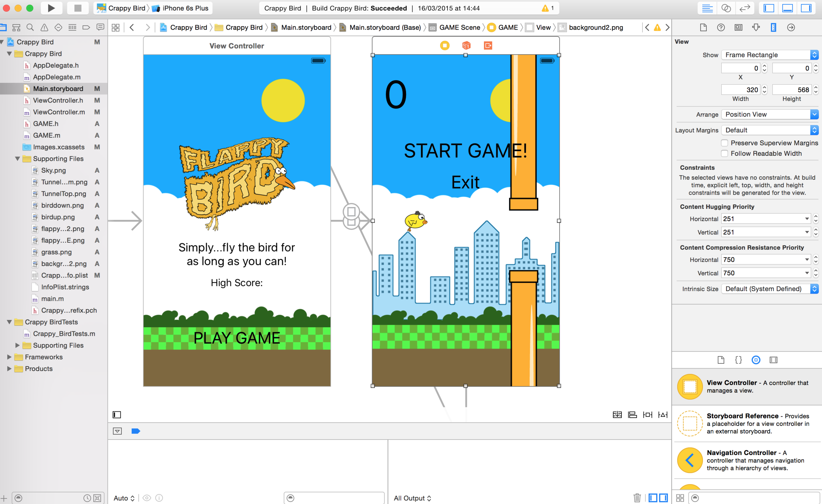Go back in editor history
Screen dimensions: 822x504
tap(132, 27)
